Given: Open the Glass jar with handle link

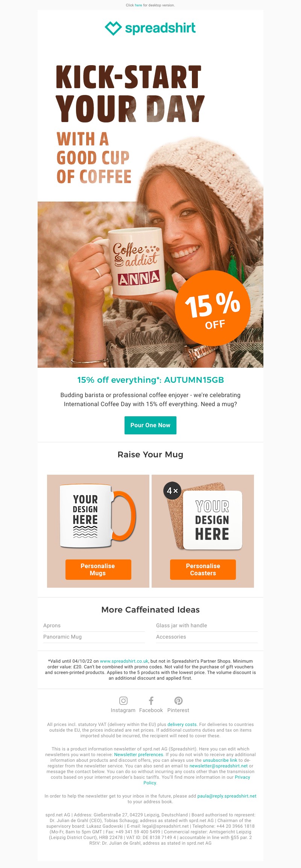Looking at the screenshot, I should pyautogui.click(x=182, y=625).
